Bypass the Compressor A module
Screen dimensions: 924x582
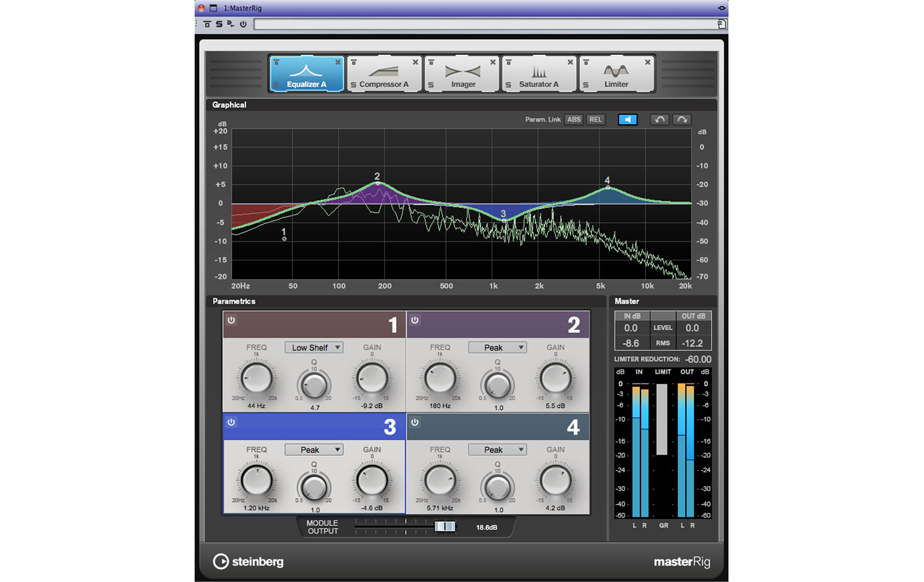tap(354, 62)
